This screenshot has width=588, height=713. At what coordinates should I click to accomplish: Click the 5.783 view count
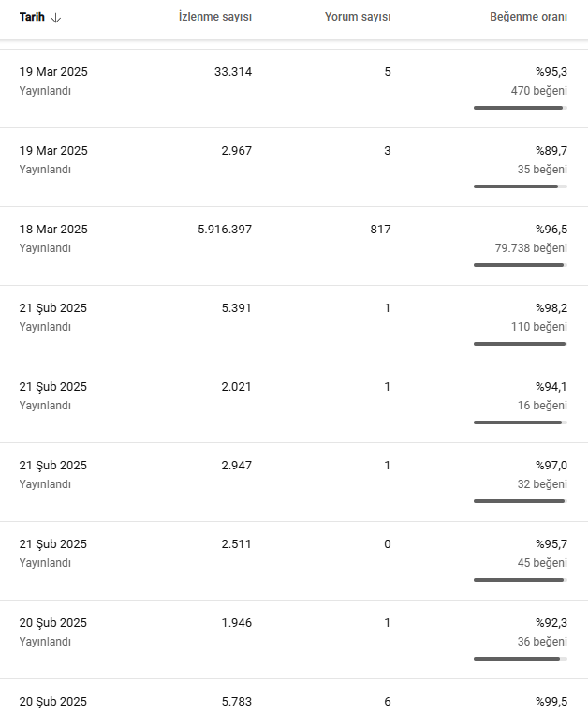click(x=236, y=702)
